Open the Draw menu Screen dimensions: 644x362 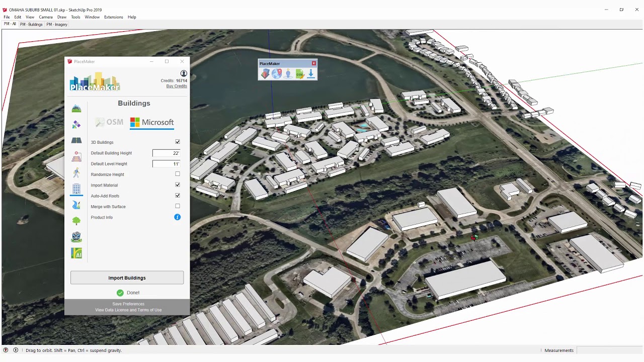coord(62,17)
